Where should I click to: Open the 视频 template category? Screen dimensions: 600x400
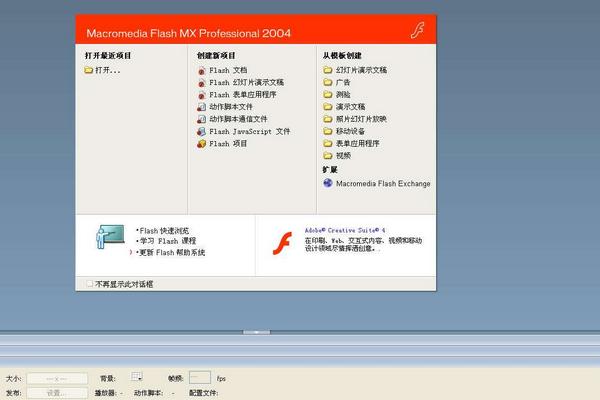tap(343, 156)
